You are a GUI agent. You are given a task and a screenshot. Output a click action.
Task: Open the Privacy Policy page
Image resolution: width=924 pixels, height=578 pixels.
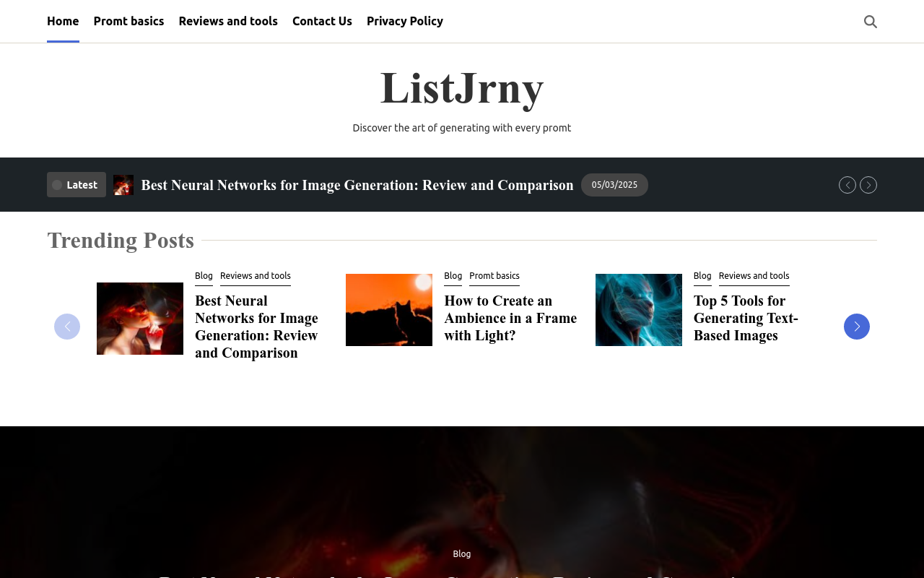[405, 21]
